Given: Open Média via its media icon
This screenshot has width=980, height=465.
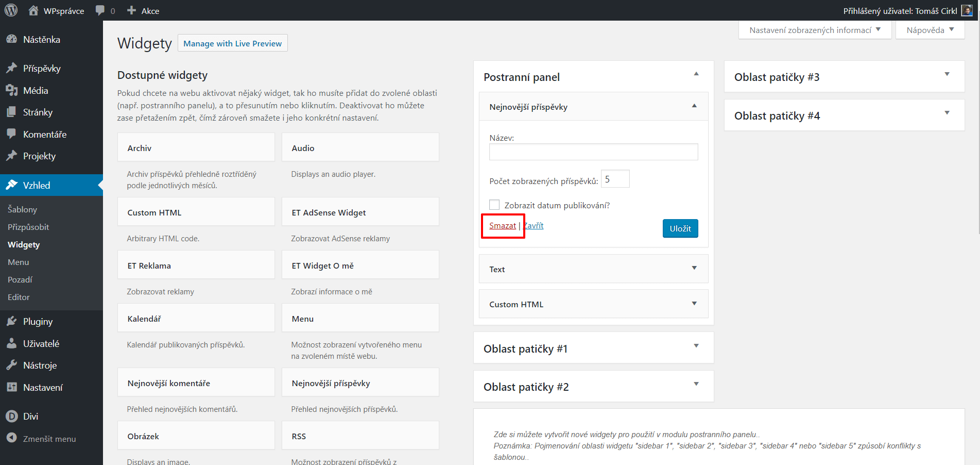Looking at the screenshot, I should pyautogui.click(x=11, y=90).
